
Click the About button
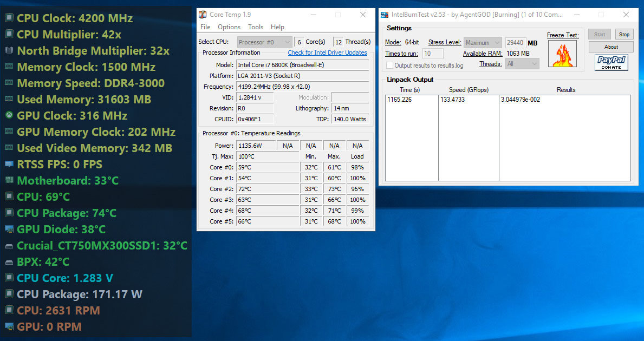click(x=611, y=47)
